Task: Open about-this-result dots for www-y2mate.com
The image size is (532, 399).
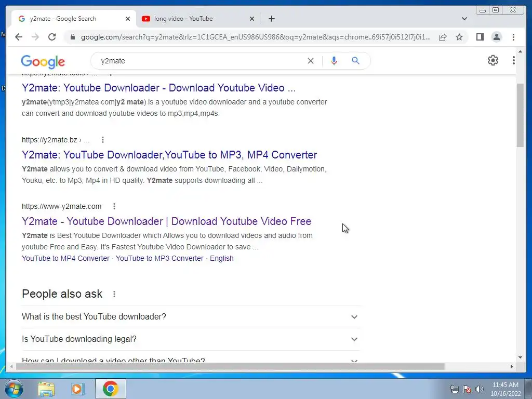Action: (x=114, y=206)
